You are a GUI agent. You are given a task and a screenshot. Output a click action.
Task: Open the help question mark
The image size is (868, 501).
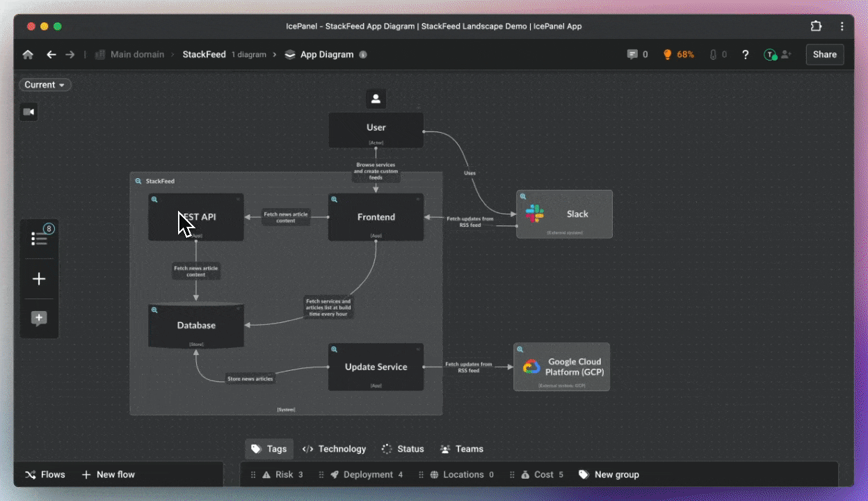click(x=745, y=54)
